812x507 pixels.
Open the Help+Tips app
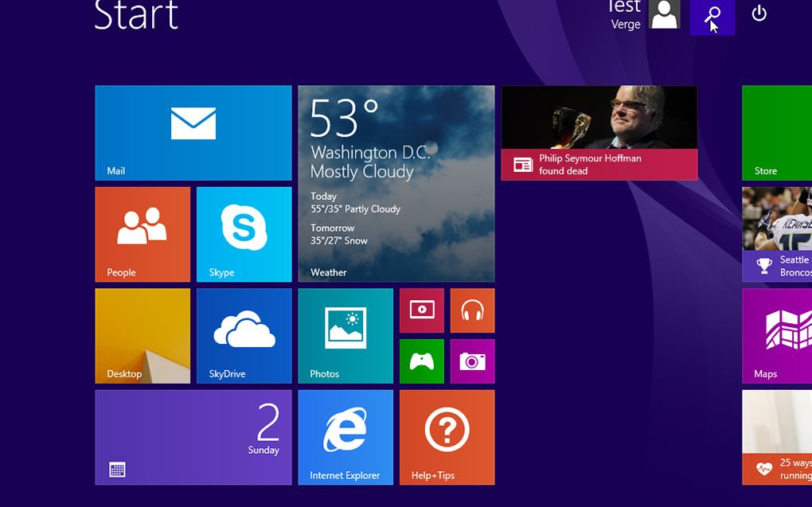coord(447,436)
